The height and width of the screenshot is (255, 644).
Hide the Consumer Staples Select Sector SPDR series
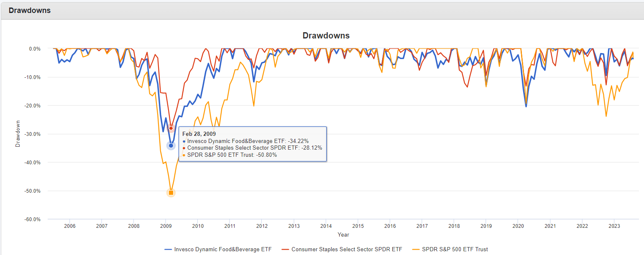347,250
